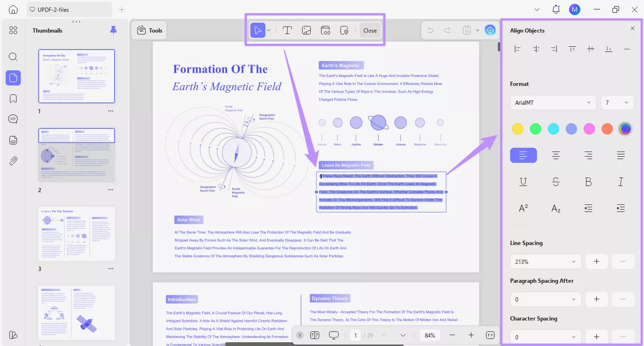Open the Tools menu at top left
Image resolution: width=644 pixels, height=346 pixels.
coord(149,30)
